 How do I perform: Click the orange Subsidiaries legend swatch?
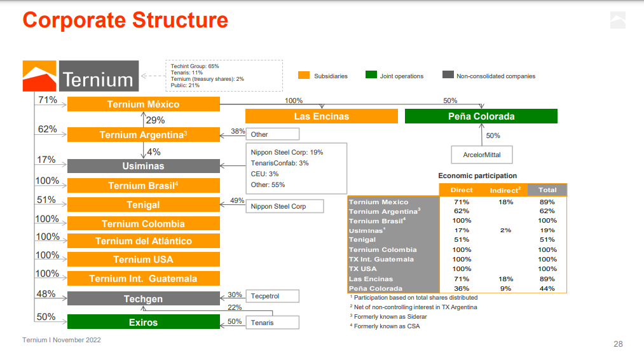(x=303, y=76)
